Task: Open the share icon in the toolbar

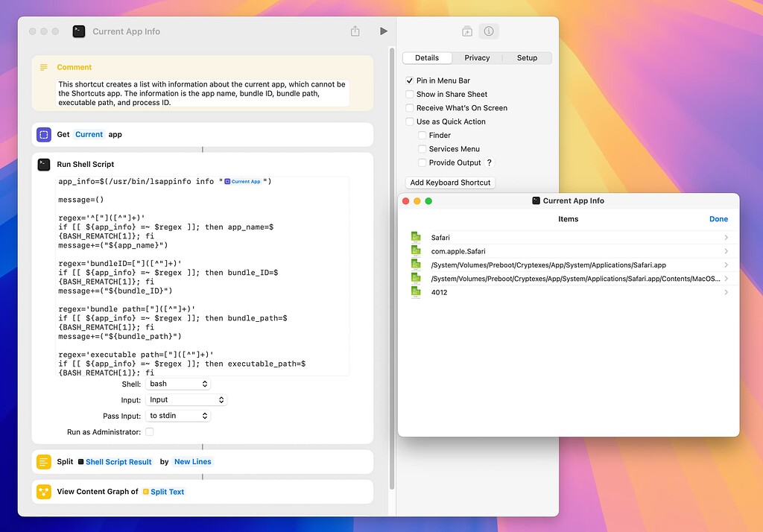Action: (355, 31)
